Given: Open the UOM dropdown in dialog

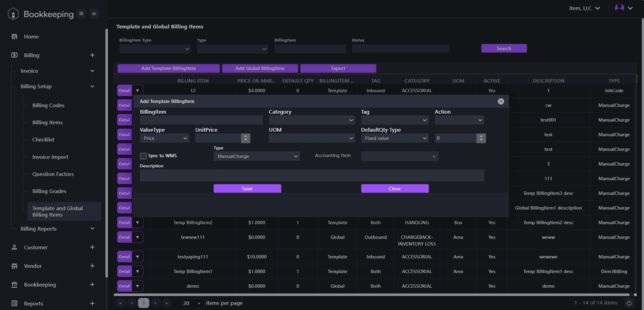Looking at the screenshot, I should point(312,138).
